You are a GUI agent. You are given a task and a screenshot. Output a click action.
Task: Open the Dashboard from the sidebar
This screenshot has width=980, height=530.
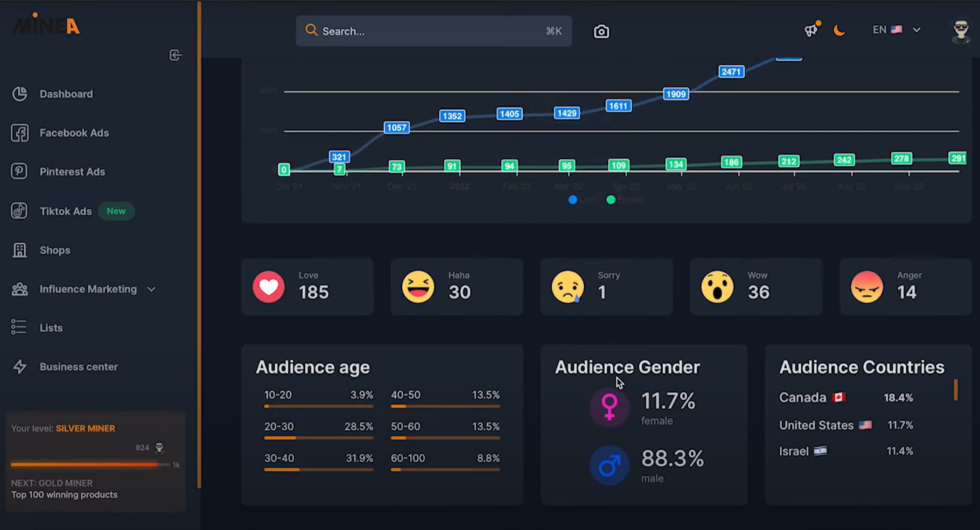[x=66, y=94]
